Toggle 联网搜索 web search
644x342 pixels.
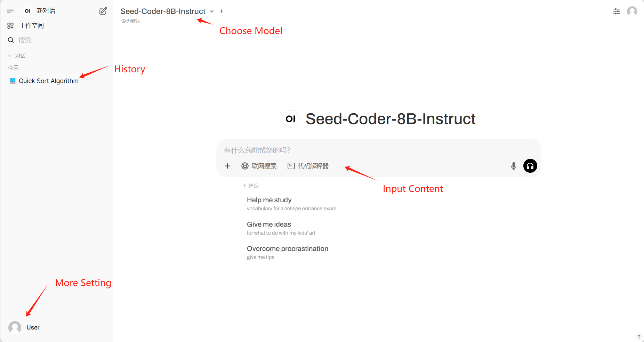(x=259, y=166)
